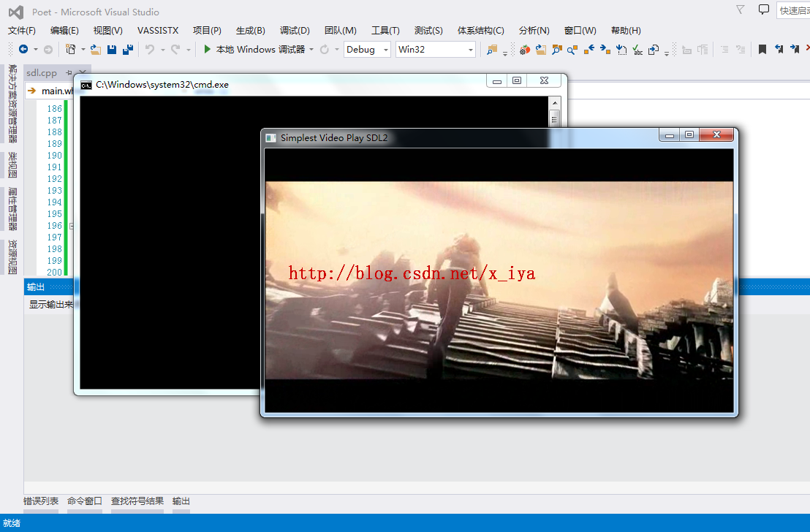This screenshot has width=810, height=532.
Task: Open the 工具(T) menu
Action: pyautogui.click(x=385, y=31)
